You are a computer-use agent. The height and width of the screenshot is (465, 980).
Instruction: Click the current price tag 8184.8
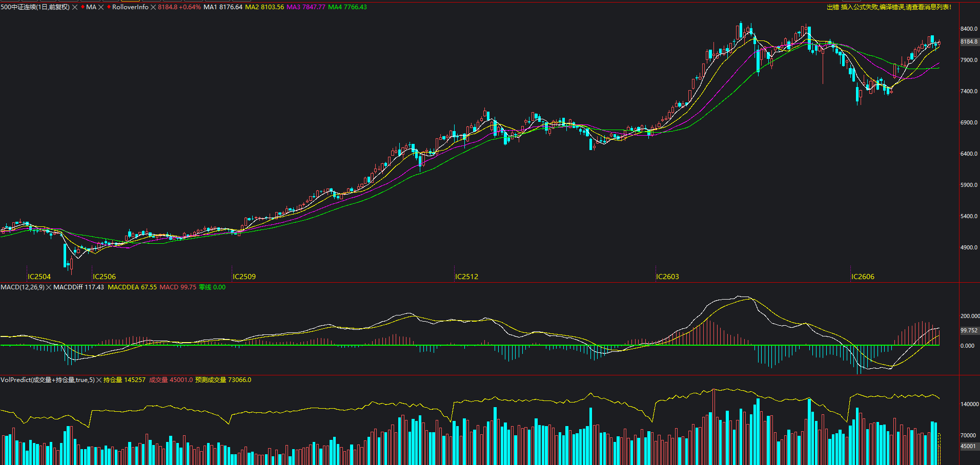tap(969, 42)
